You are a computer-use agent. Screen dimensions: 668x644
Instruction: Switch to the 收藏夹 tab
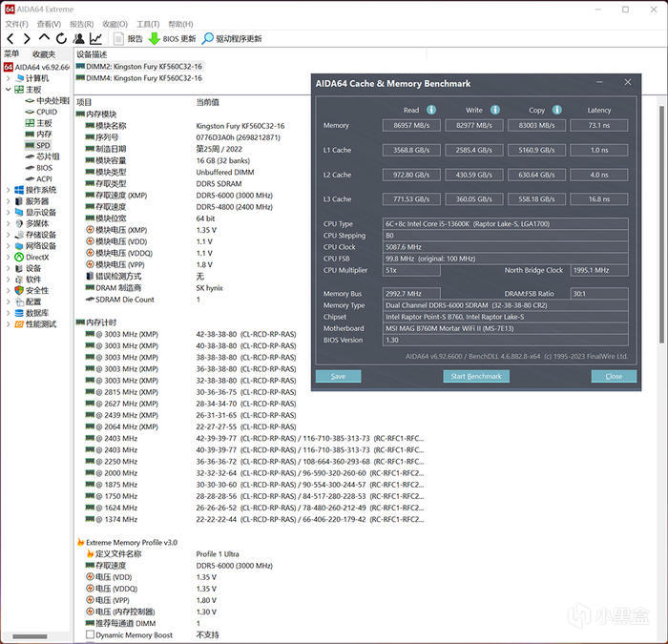[x=44, y=54]
